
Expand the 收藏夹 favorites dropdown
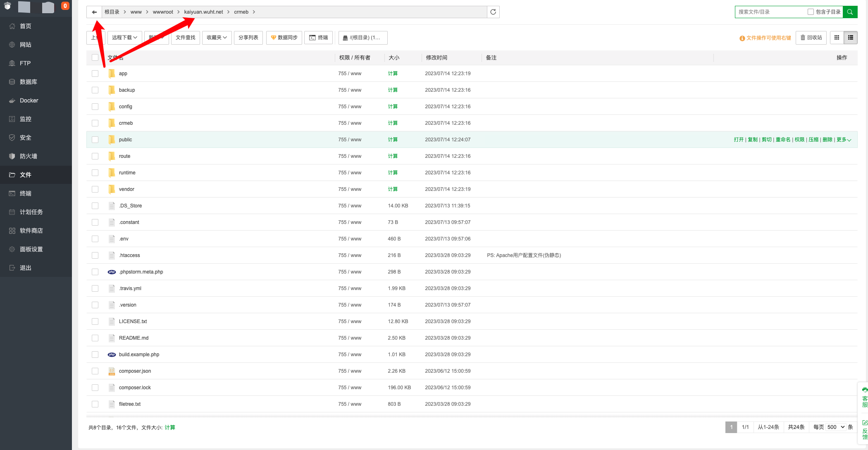(x=217, y=38)
